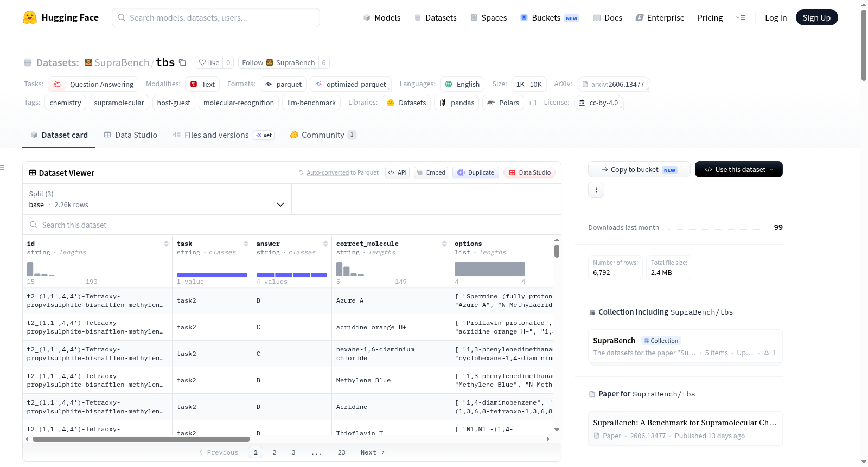Image resolution: width=868 pixels, height=467 pixels.
Task: Select the Azure A cell
Action: click(391, 300)
